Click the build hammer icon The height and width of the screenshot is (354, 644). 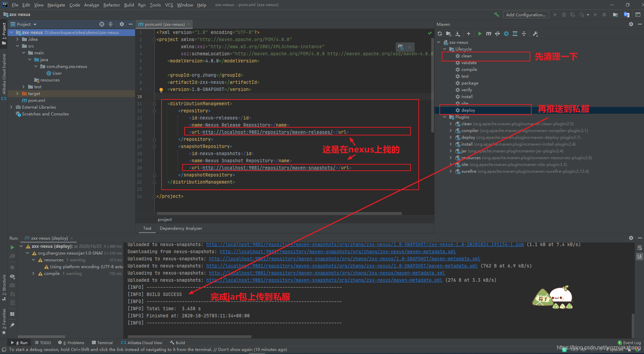pyautogui.click(x=497, y=15)
